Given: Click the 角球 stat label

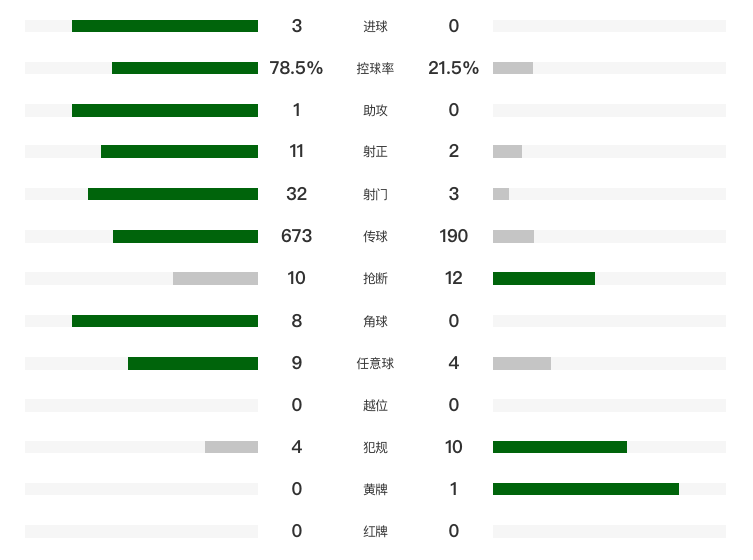Looking at the screenshot, I should pos(376,321).
